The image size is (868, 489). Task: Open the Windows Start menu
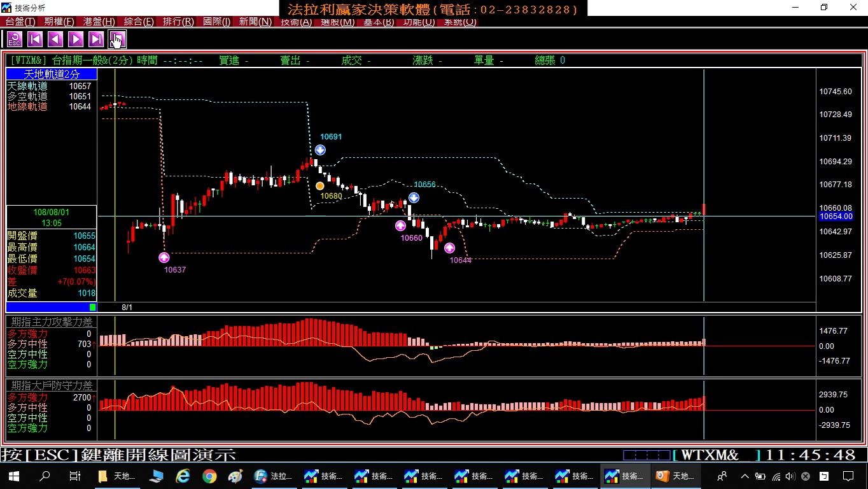(14, 476)
